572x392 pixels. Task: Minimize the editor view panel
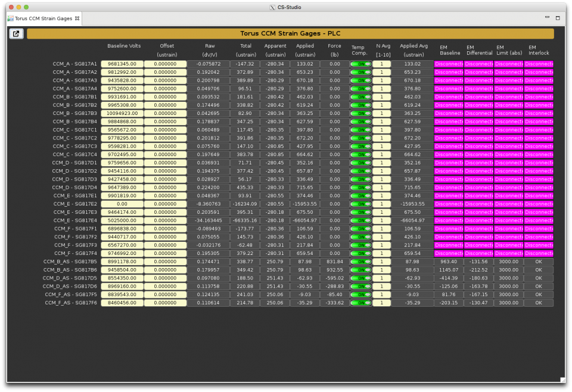pos(548,18)
